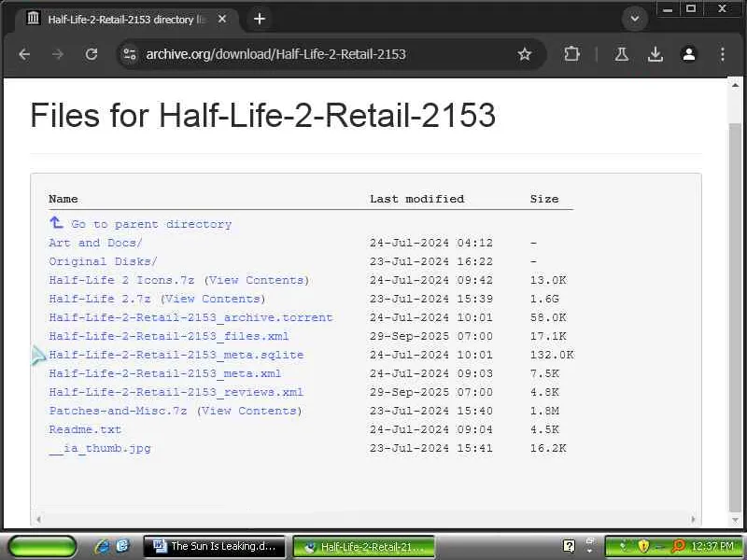View Contents of Half-Life 2 Icons.7z
The height and width of the screenshot is (560, 747).
point(257,280)
